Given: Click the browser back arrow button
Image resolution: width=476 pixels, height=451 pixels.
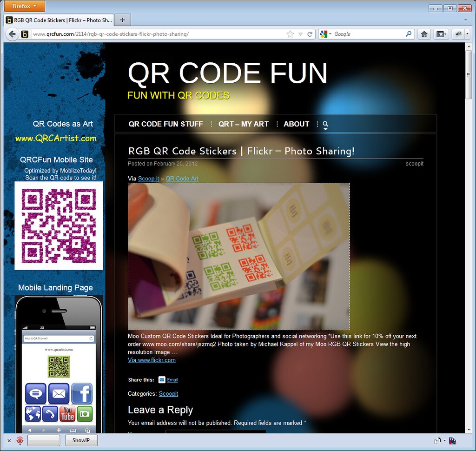Looking at the screenshot, I should (12, 34).
